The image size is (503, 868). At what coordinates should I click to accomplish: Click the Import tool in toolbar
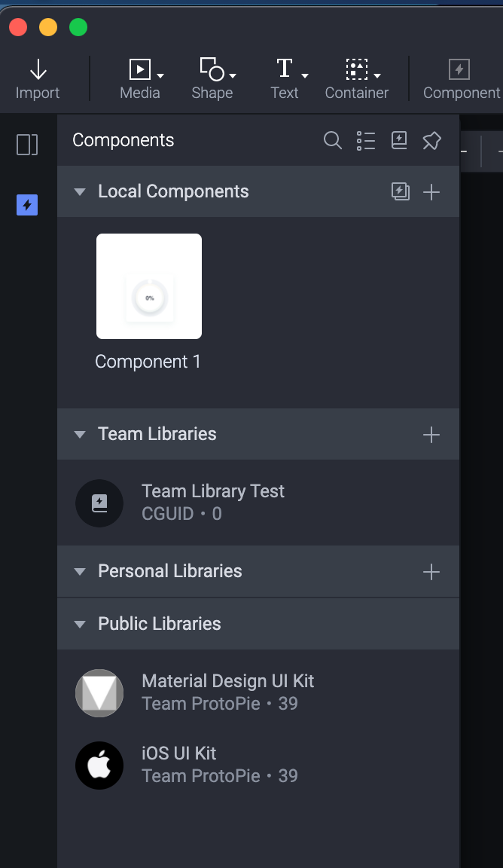38,80
